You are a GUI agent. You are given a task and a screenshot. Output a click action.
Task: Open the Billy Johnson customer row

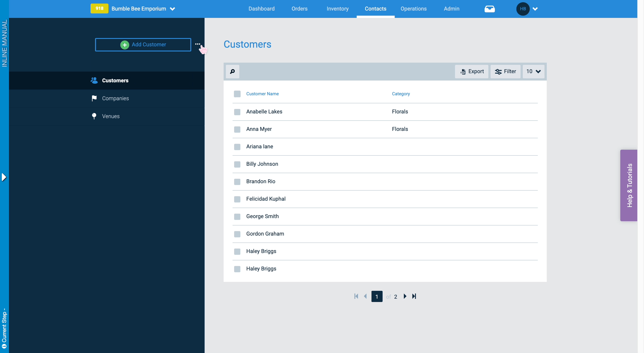click(385, 164)
